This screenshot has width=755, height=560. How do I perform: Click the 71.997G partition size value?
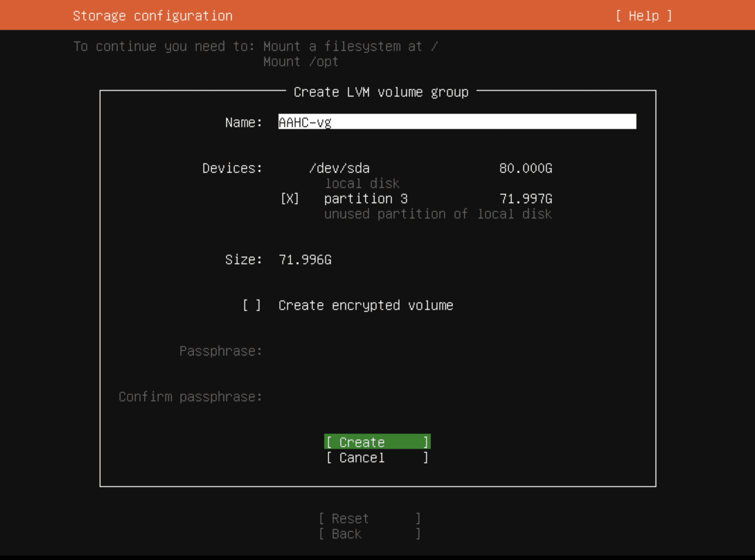pyautogui.click(x=525, y=199)
